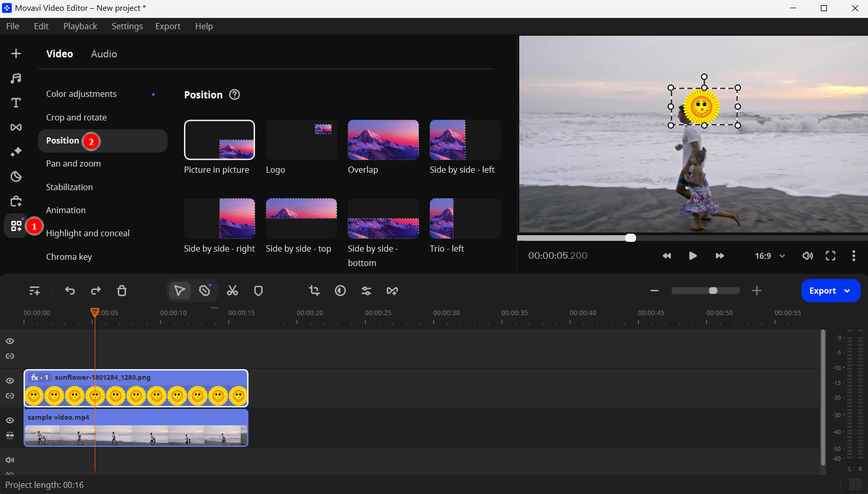
Task: Select Pan and zoom tool
Action: (73, 163)
